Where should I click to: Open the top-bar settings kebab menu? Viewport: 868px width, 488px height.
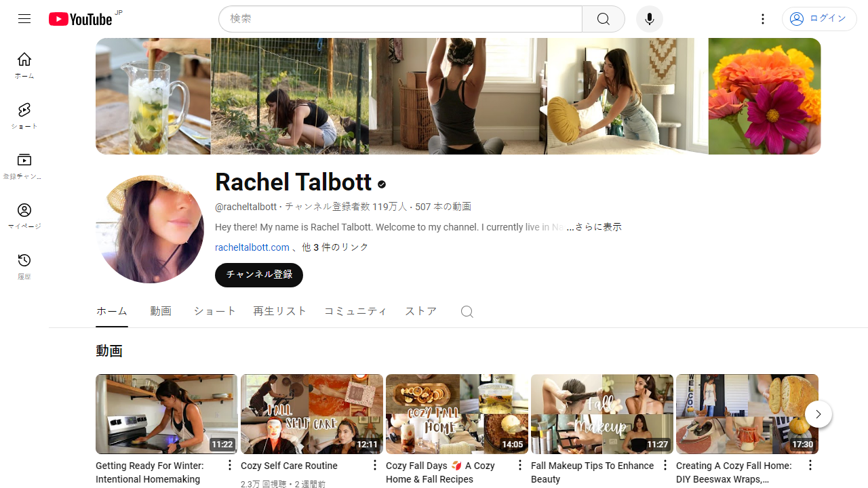point(763,19)
